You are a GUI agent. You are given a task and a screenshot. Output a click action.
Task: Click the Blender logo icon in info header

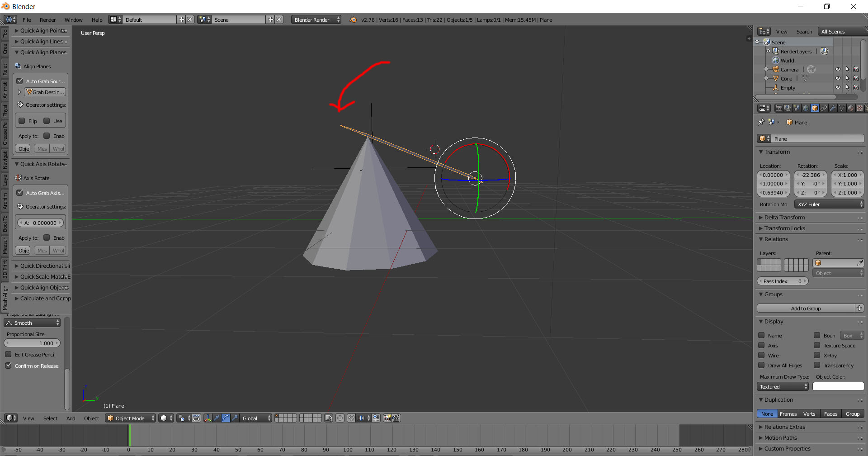point(353,19)
